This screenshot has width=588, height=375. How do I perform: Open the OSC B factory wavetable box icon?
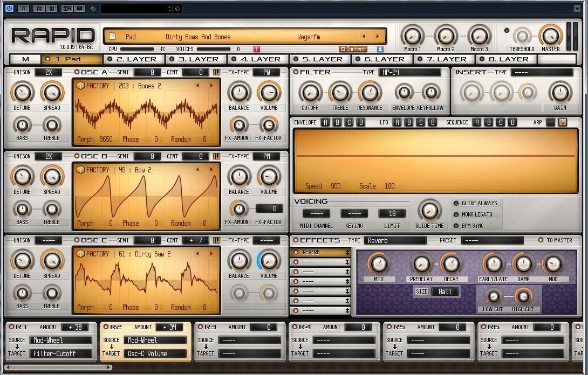pyautogui.click(x=80, y=170)
